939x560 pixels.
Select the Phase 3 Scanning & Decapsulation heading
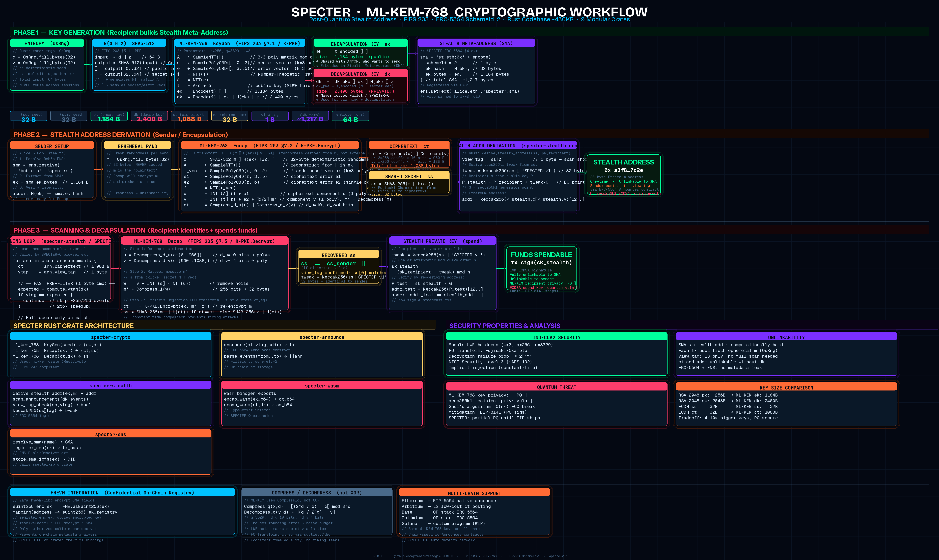tap(135, 230)
